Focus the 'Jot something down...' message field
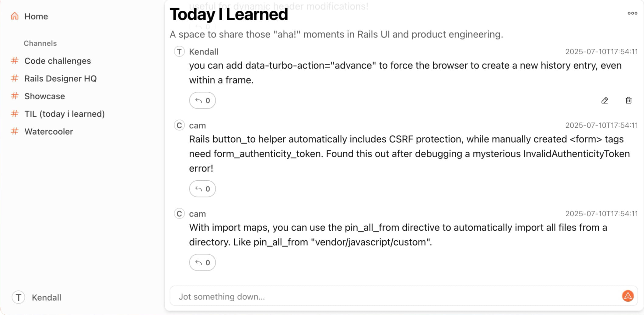 [396, 296]
